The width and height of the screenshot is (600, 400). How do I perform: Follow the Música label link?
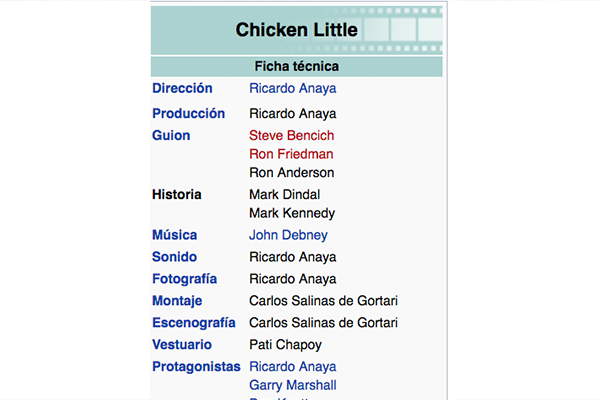coord(174,235)
